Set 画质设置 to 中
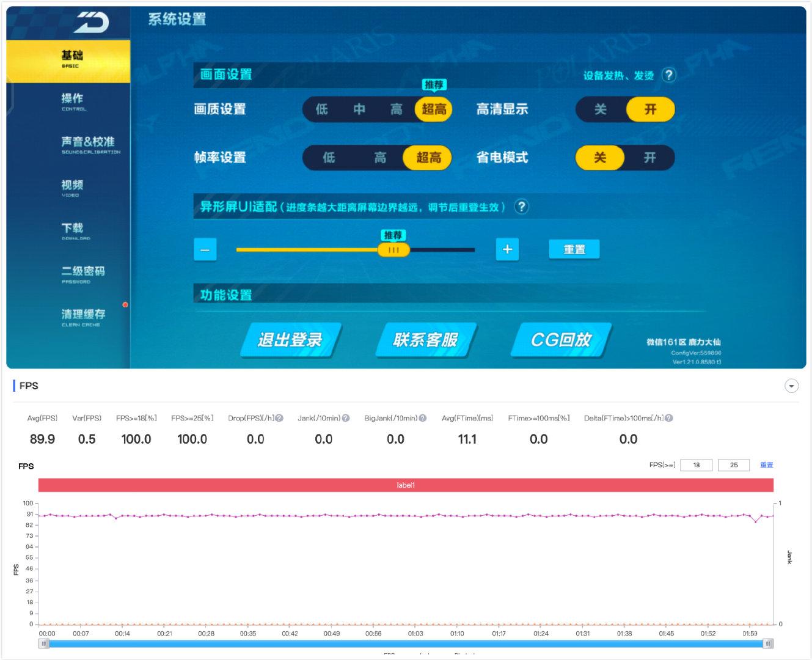812x660 pixels. [359, 109]
